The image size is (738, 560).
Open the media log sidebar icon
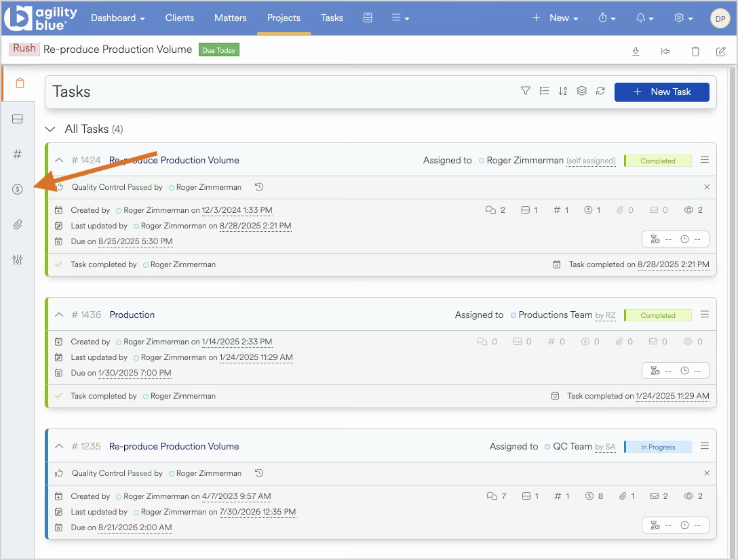[x=18, y=119]
